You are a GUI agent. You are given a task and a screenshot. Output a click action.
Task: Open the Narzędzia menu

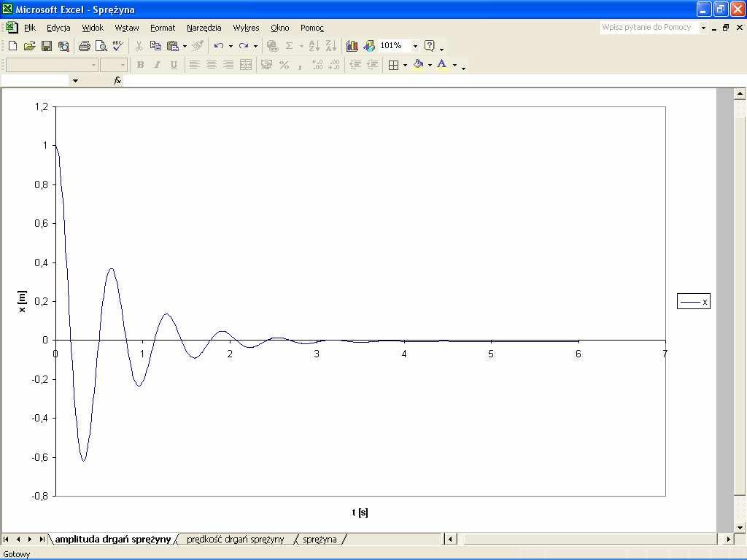click(x=204, y=28)
